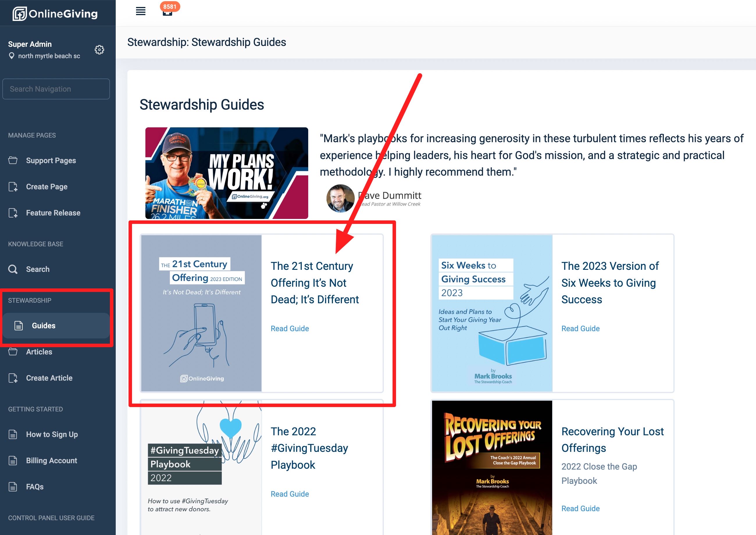Click the Articles folder icon
Image resolution: width=756 pixels, height=535 pixels.
[x=13, y=352]
